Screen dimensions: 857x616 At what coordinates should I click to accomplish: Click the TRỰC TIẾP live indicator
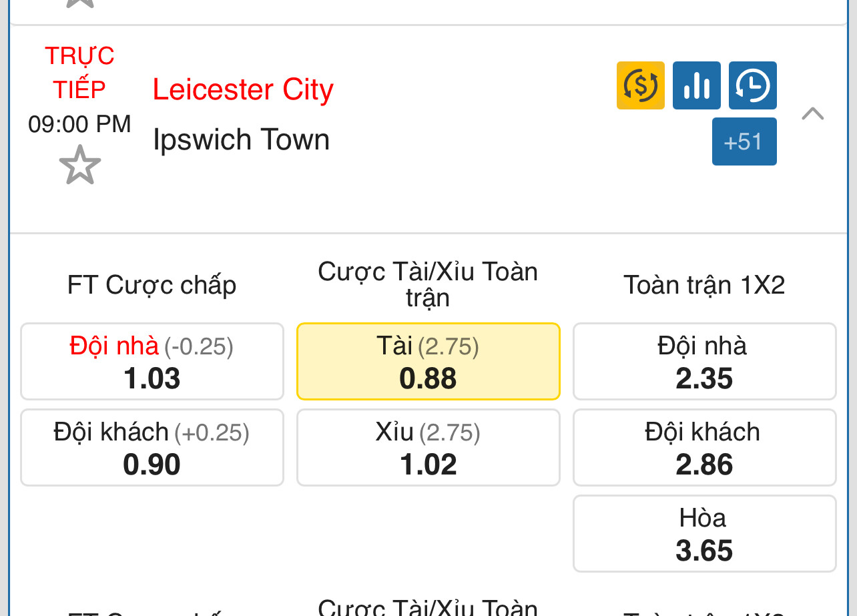tap(79, 72)
